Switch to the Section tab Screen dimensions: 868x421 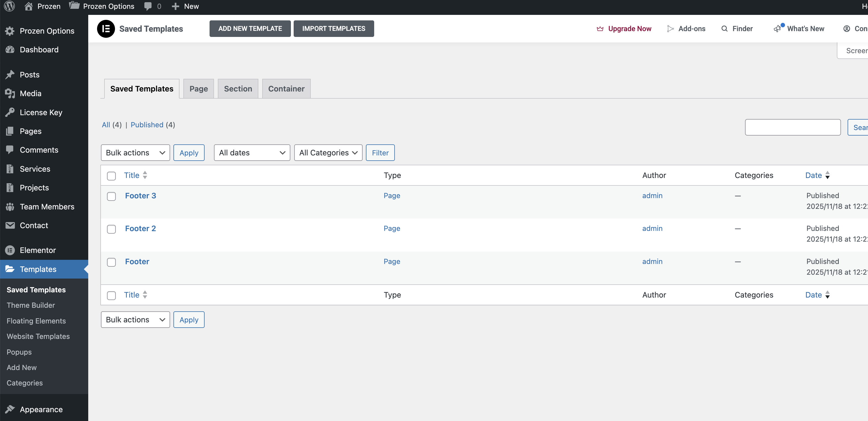point(238,89)
